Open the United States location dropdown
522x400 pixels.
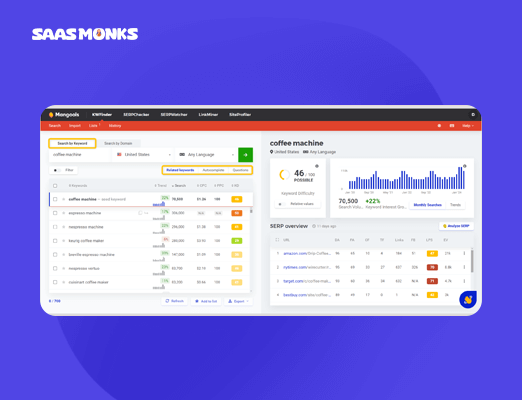tap(143, 155)
